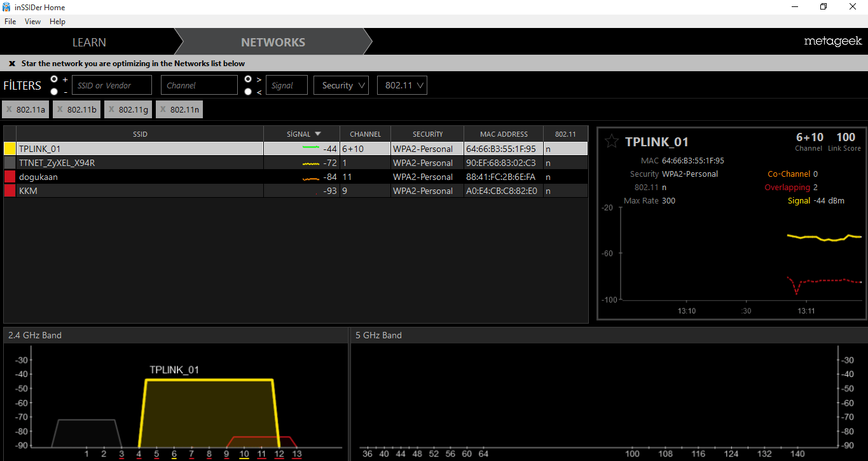Focus the Signal filter field
The width and height of the screenshot is (868, 461).
pos(286,85)
